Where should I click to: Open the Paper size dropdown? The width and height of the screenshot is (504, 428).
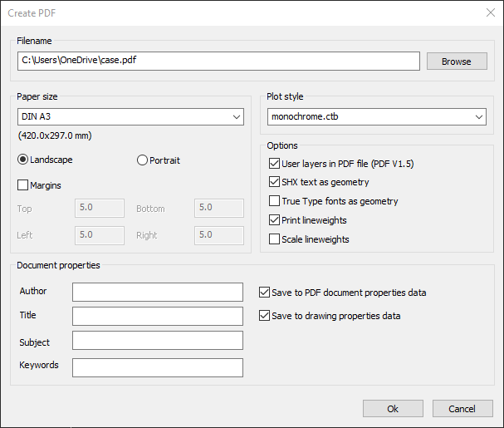130,116
